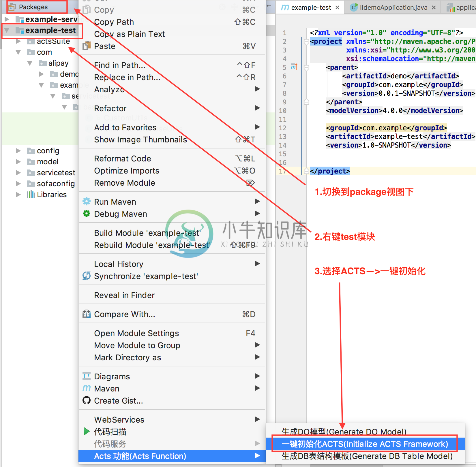Click the Paste clipboard icon
The height and width of the screenshot is (467, 476).
[x=87, y=46]
